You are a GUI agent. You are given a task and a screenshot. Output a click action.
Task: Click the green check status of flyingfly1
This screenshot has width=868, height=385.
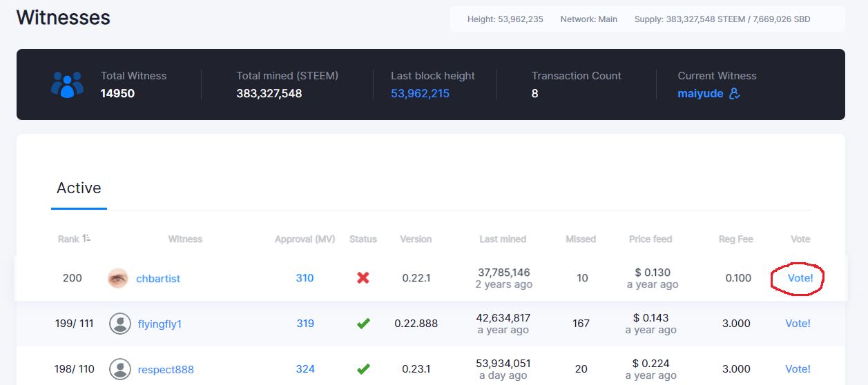(363, 324)
